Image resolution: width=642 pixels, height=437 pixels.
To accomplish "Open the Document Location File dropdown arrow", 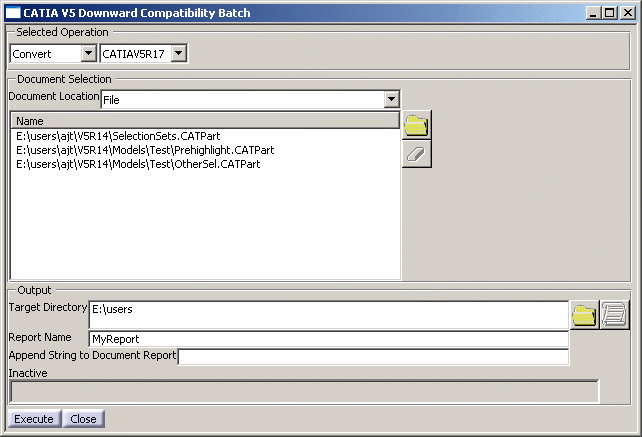I will (x=391, y=100).
